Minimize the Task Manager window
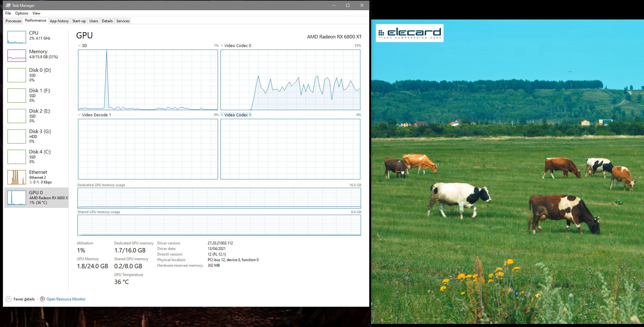This screenshot has width=644, height=327. (334, 5)
